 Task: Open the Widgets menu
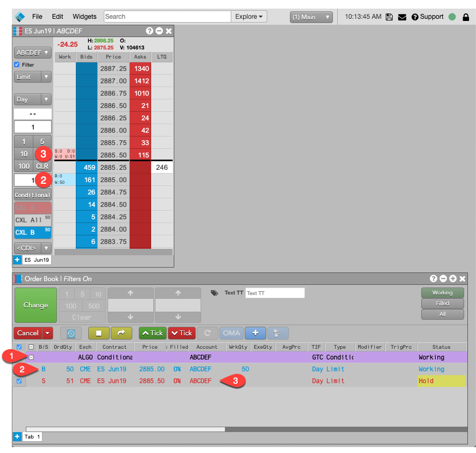click(x=84, y=16)
